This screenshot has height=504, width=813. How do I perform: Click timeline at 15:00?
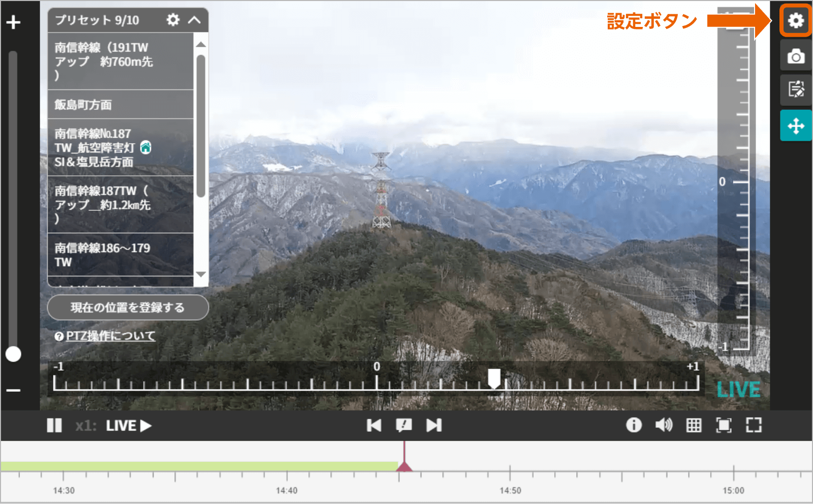[733, 490]
